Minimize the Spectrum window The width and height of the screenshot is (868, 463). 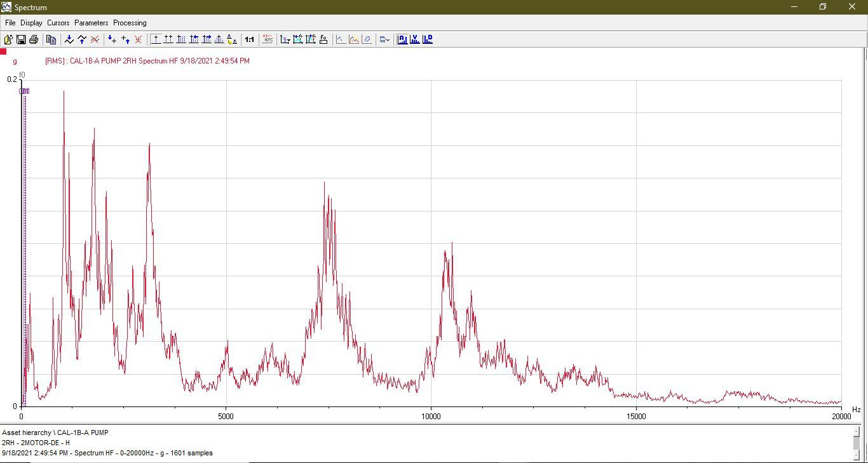coord(794,7)
